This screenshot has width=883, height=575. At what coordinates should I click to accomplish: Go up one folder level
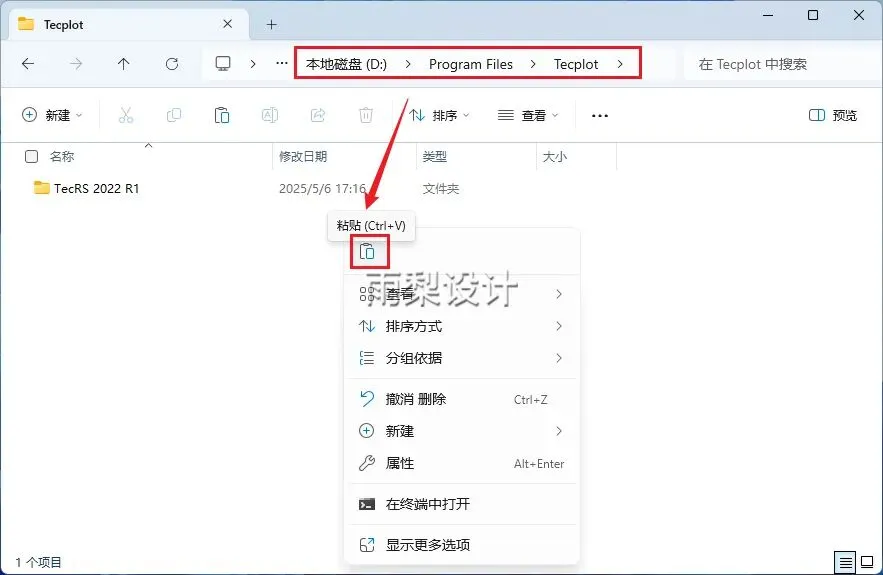pyautogui.click(x=123, y=64)
